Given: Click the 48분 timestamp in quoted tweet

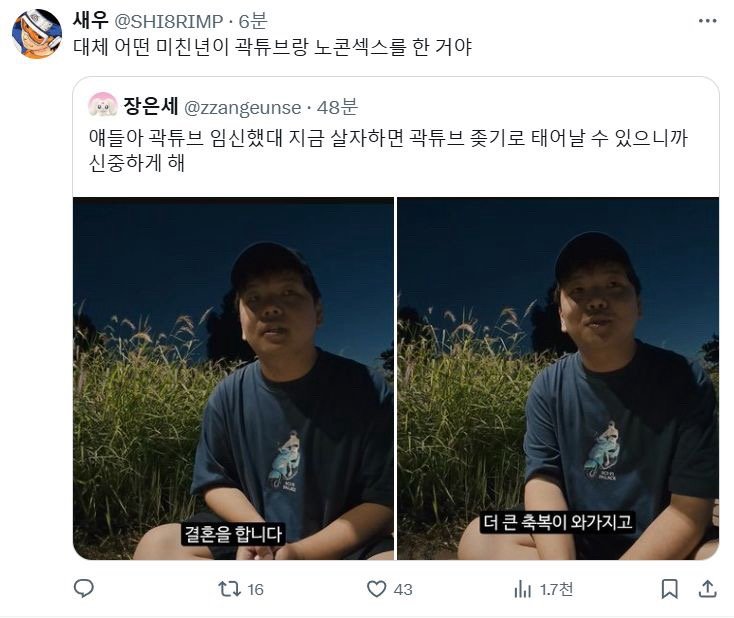Looking at the screenshot, I should tap(338, 107).
